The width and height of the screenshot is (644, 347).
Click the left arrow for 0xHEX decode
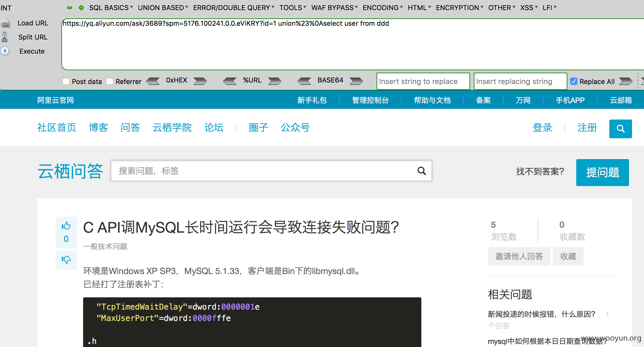(153, 81)
